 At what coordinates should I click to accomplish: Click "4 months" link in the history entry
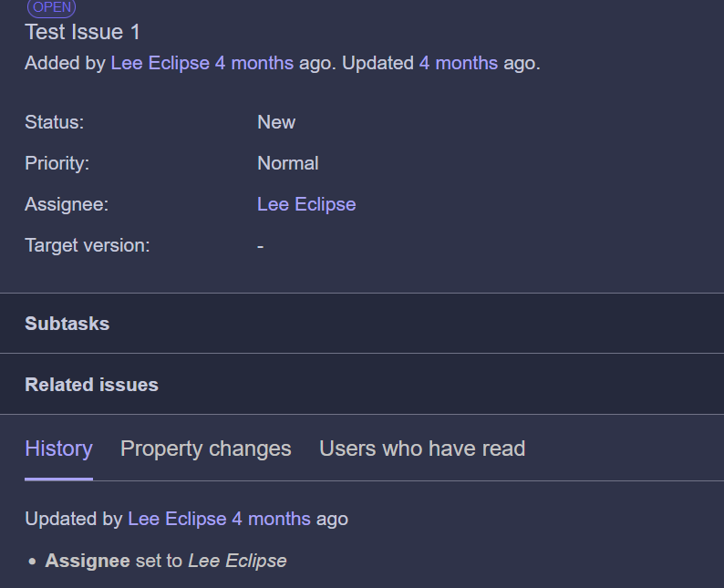point(271,519)
